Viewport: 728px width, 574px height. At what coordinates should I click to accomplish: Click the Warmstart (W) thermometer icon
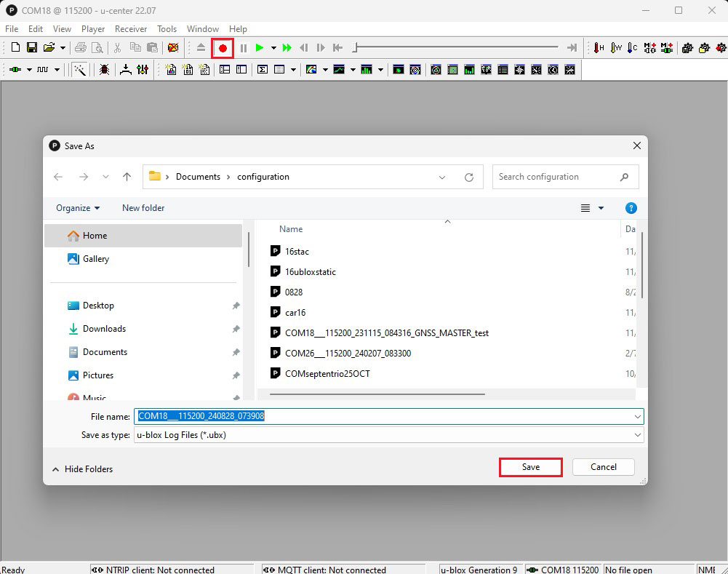click(616, 48)
